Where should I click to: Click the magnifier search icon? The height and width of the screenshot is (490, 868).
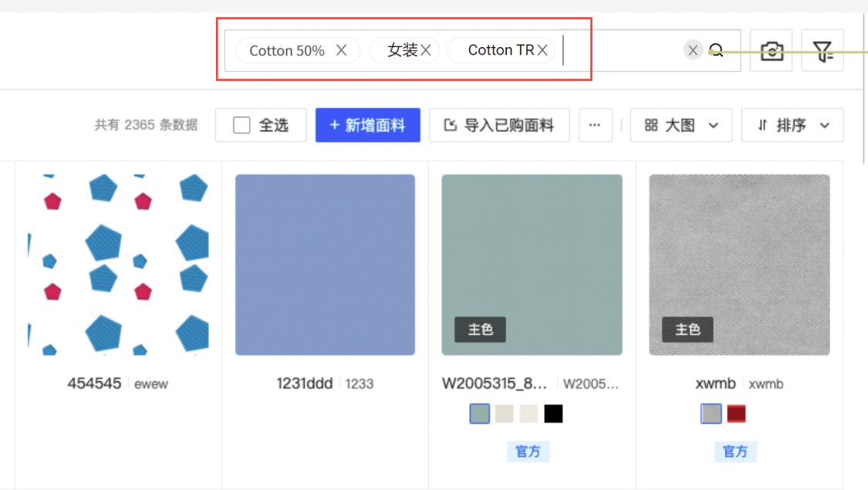716,50
